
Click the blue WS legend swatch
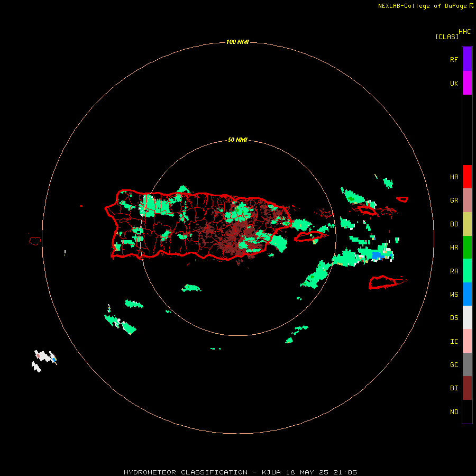point(467,294)
